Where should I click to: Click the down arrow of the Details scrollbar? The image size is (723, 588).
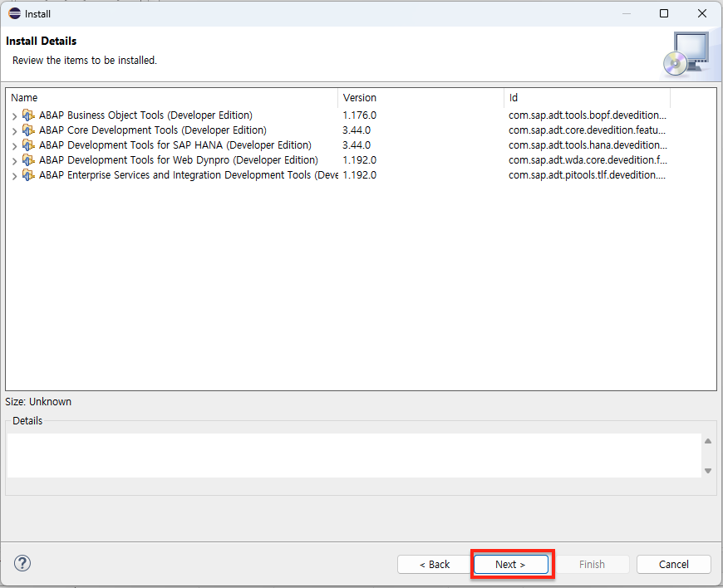click(708, 471)
